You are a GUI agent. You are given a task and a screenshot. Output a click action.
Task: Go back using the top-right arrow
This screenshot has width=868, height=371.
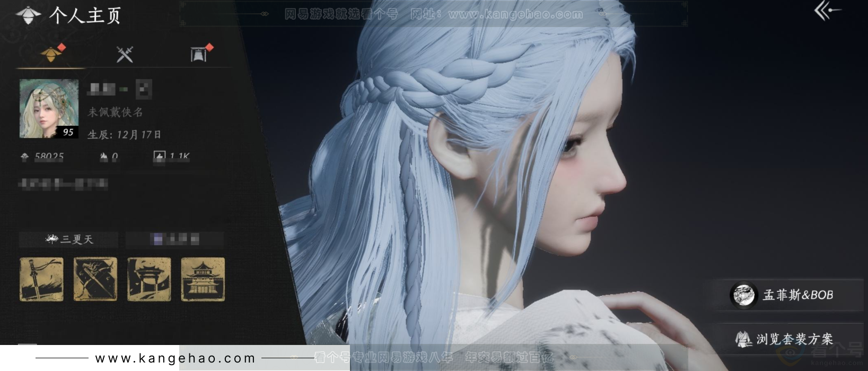coord(828,11)
